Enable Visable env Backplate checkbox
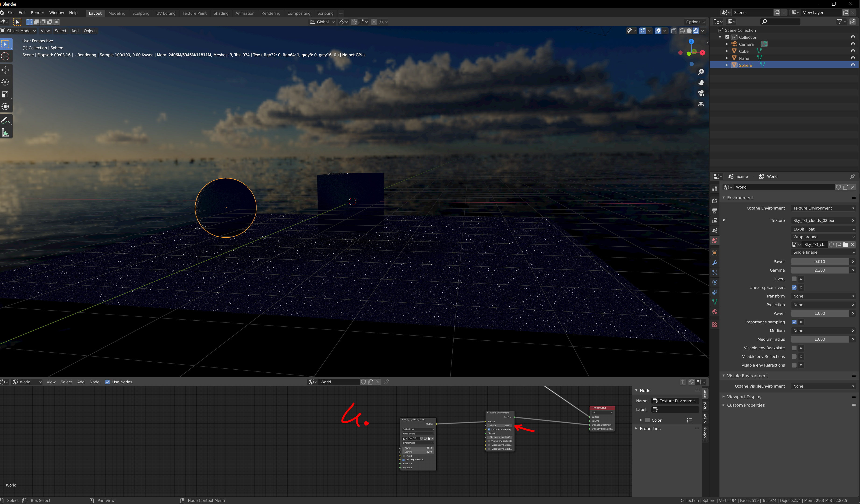This screenshot has width=860, height=504. [794, 348]
